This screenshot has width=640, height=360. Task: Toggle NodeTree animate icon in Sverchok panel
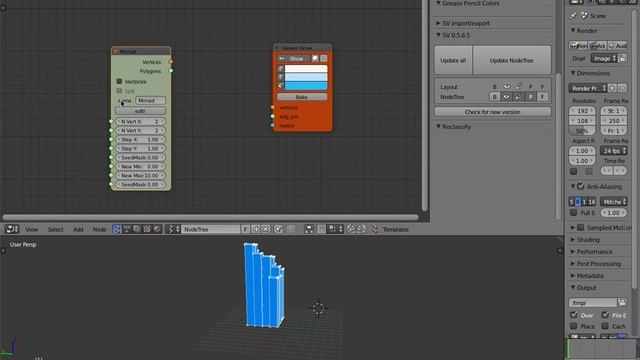coord(518,97)
